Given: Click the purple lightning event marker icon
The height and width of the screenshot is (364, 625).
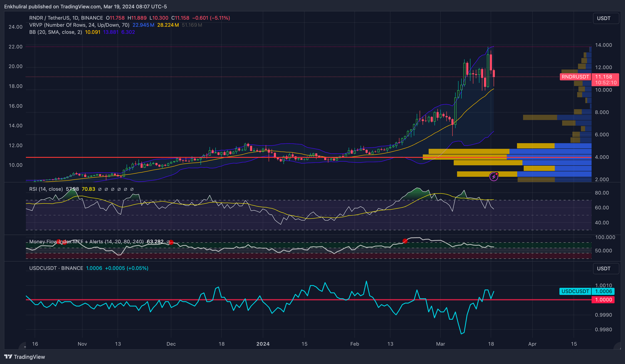Looking at the screenshot, I should pos(494,177).
